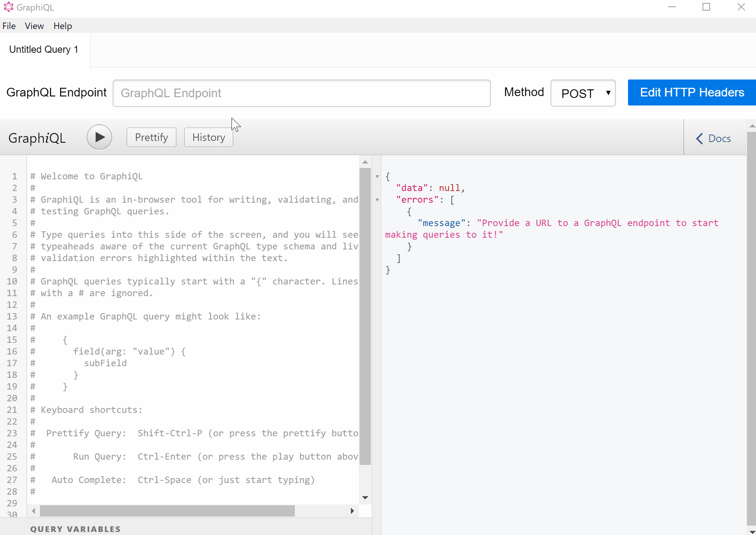Focus the GraphQL Endpoint input field
This screenshot has width=756, height=535.
pos(302,93)
